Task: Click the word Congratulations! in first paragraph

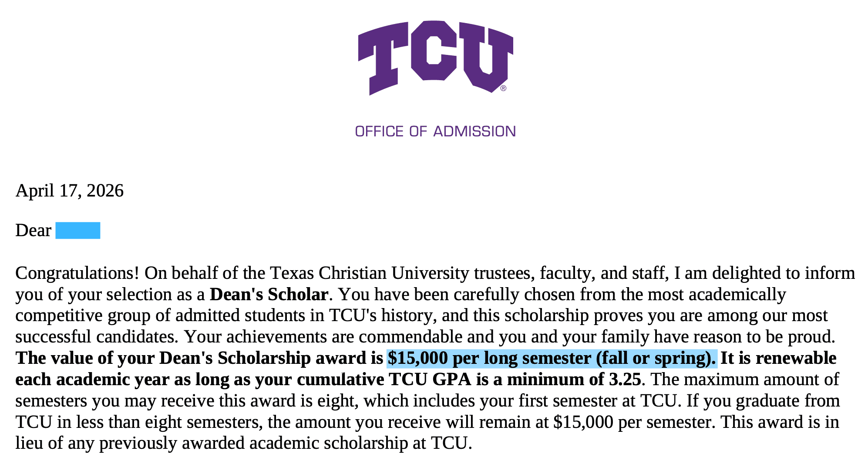Action: (77, 274)
